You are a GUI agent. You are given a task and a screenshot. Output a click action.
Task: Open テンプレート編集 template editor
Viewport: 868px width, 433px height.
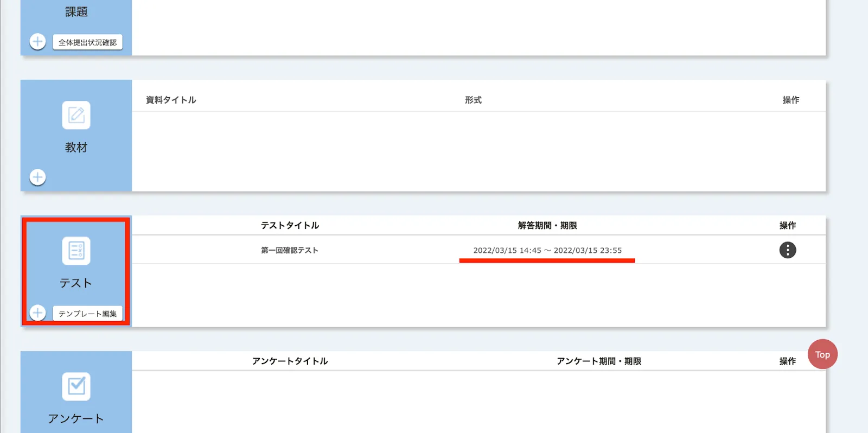click(x=87, y=314)
